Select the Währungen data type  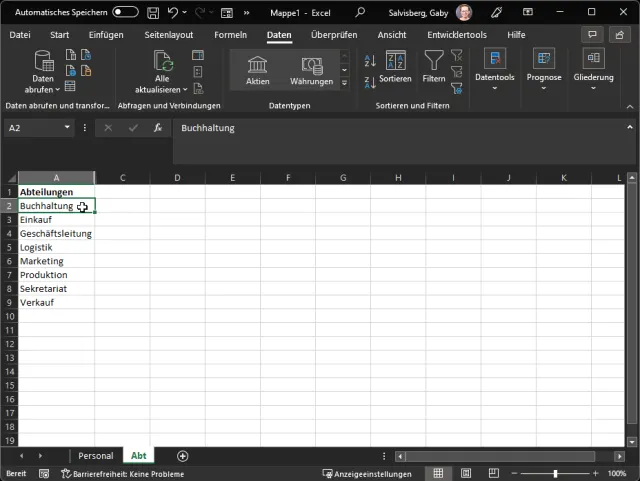coord(311,69)
